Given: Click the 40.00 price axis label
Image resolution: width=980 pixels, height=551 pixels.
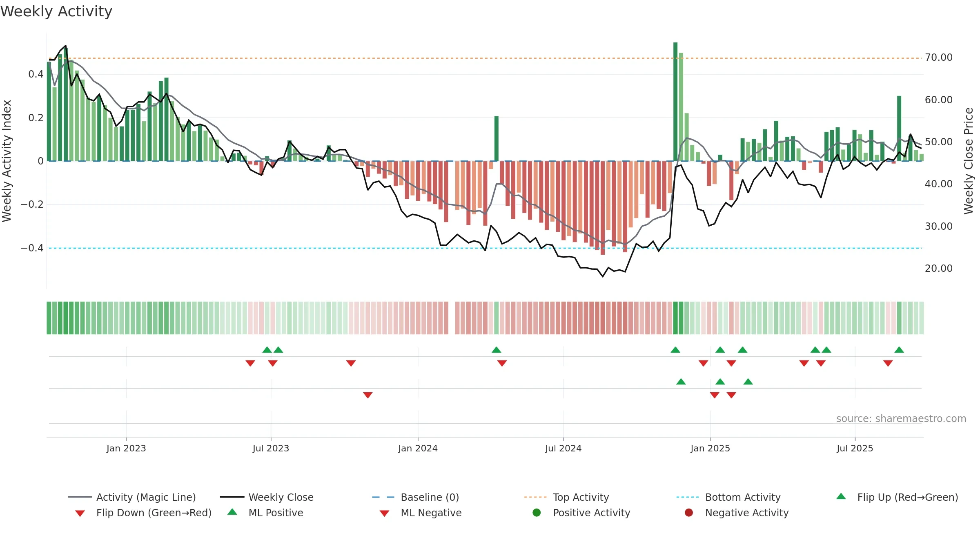Looking at the screenshot, I should click(939, 184).
